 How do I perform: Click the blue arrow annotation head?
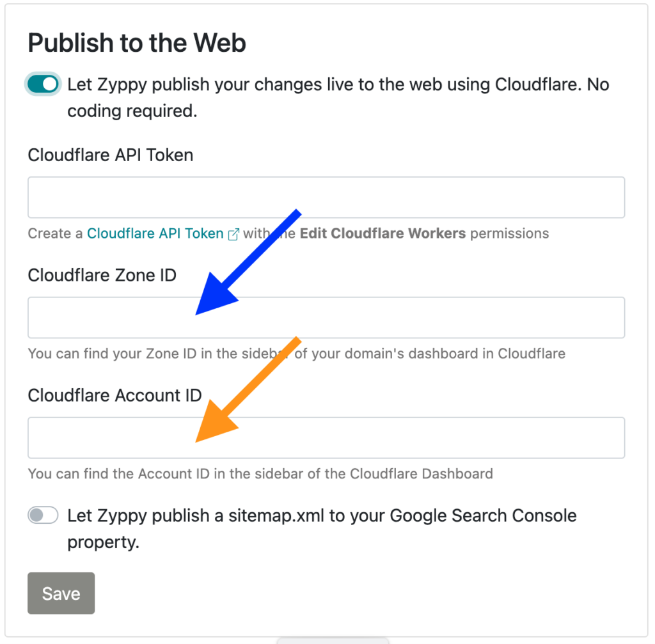point(215,294)
